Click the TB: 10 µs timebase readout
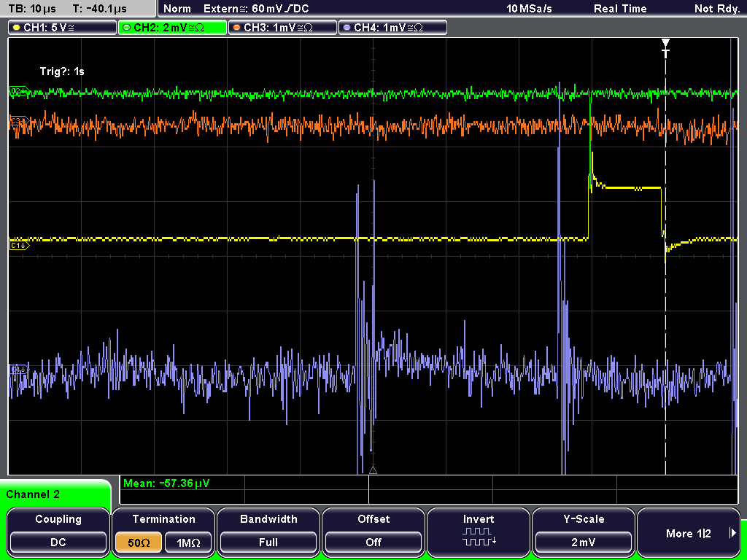Screen dimensions: 747x560 coord(32,9)
